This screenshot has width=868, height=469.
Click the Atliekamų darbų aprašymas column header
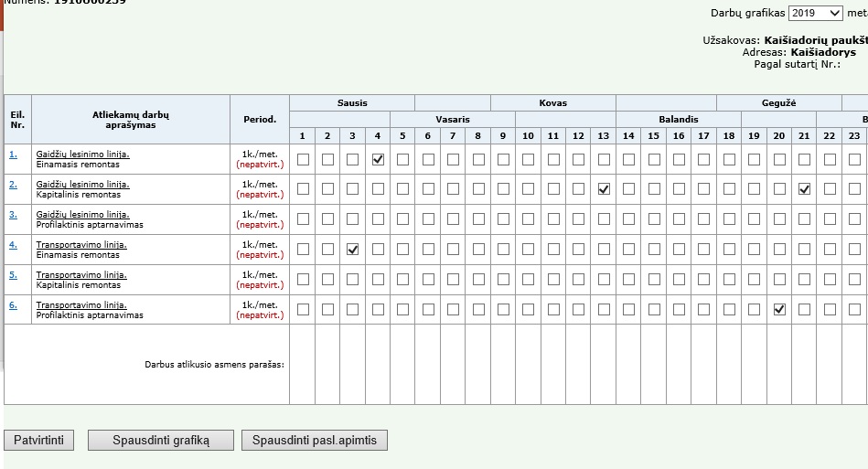[131, 120]
